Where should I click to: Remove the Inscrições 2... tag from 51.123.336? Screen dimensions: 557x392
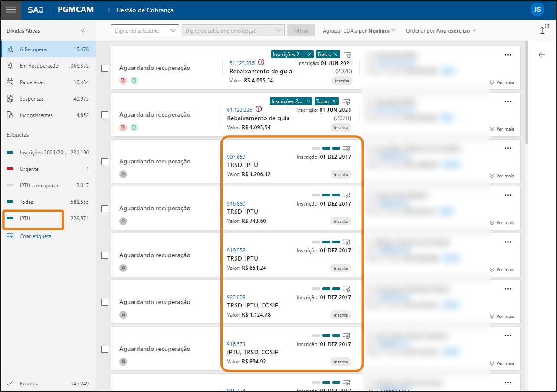(310, 54)
